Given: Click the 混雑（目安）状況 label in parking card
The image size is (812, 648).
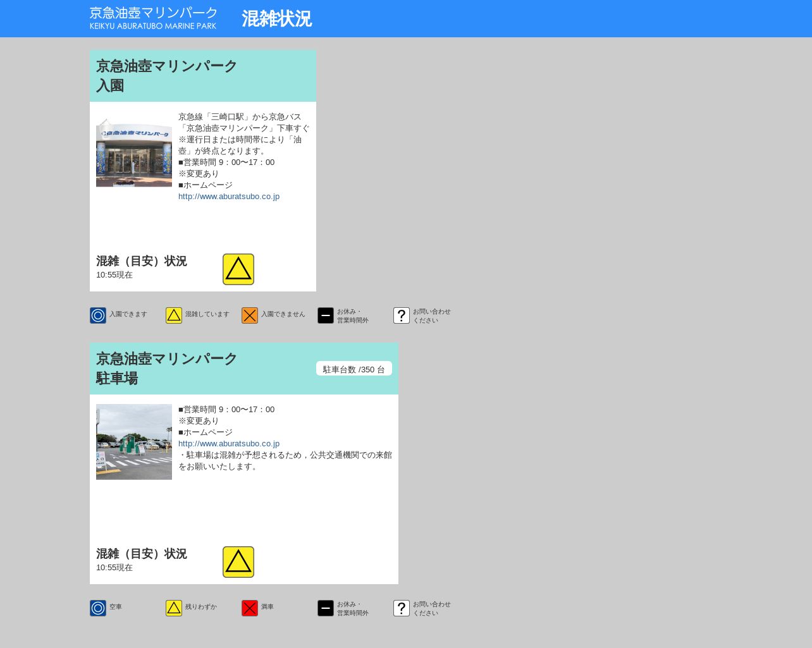Looking at the screenshot, I should click(142, 554).
